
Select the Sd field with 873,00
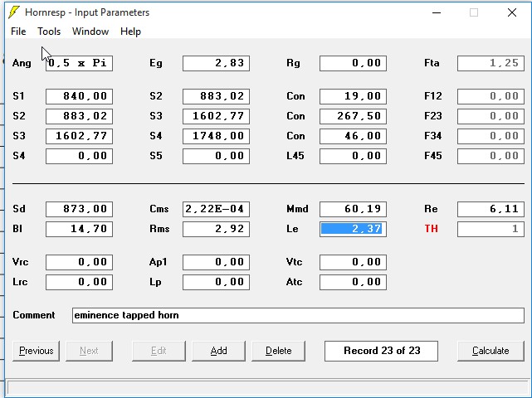79,209
